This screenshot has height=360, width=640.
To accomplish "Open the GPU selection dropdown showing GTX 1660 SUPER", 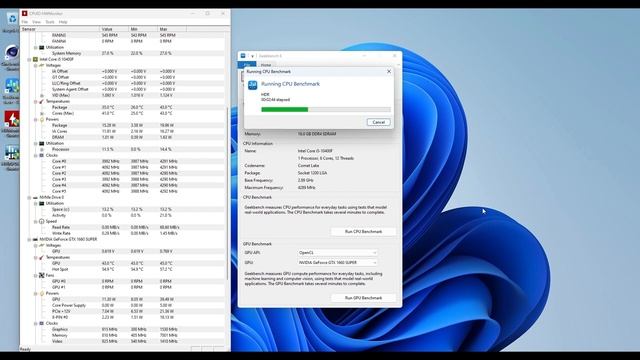I will tap(337, 262).
